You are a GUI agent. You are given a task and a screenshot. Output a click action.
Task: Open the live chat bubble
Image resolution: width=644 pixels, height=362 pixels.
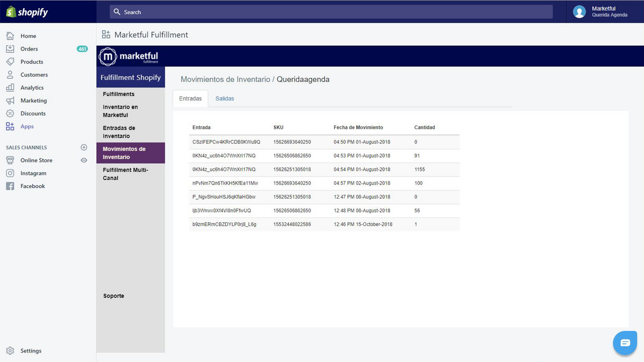tap(625, 342)
